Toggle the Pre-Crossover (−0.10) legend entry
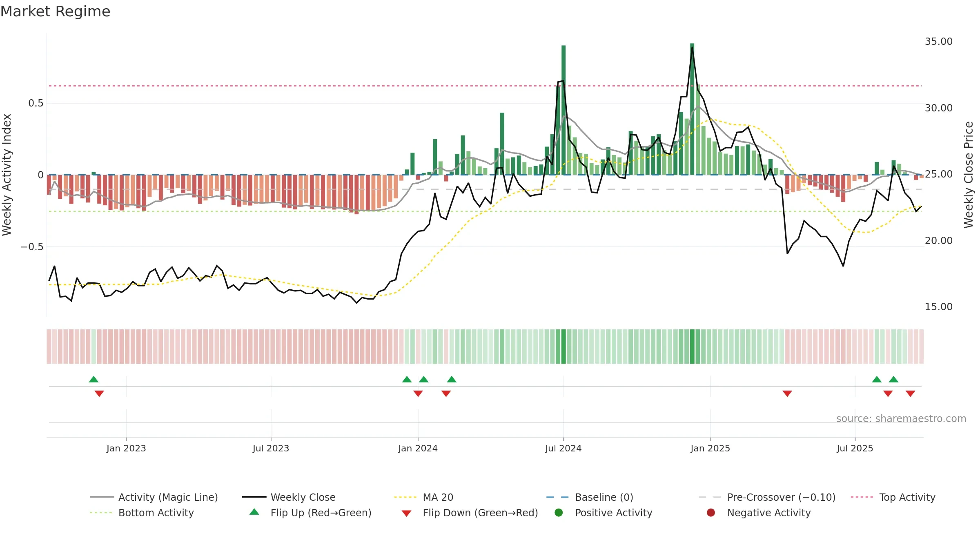Viewport: 980px width, 551px height. (x=767, y=497)
